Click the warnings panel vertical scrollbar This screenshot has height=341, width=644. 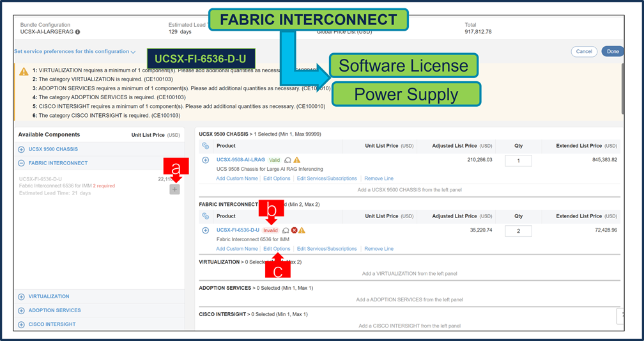click(623, 88)
